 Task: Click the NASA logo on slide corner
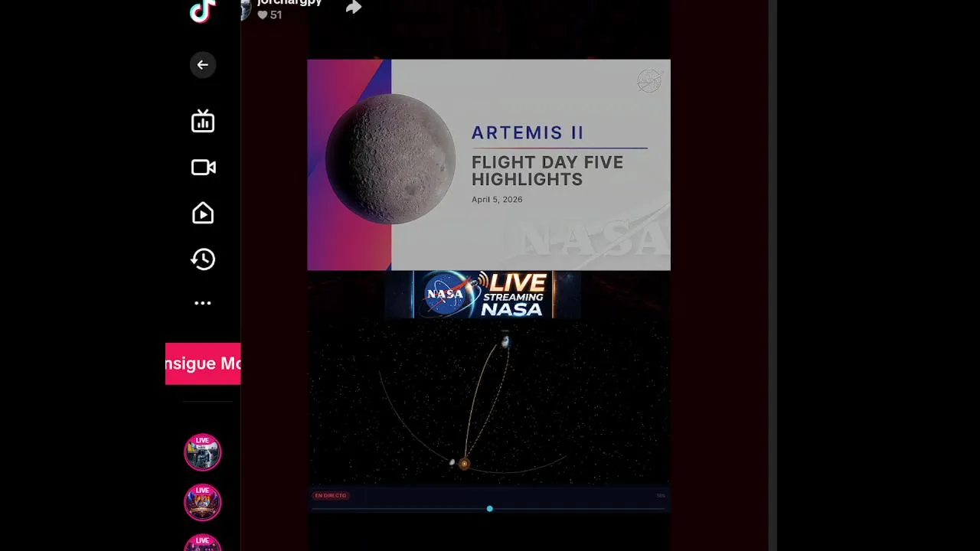[649, 81]
